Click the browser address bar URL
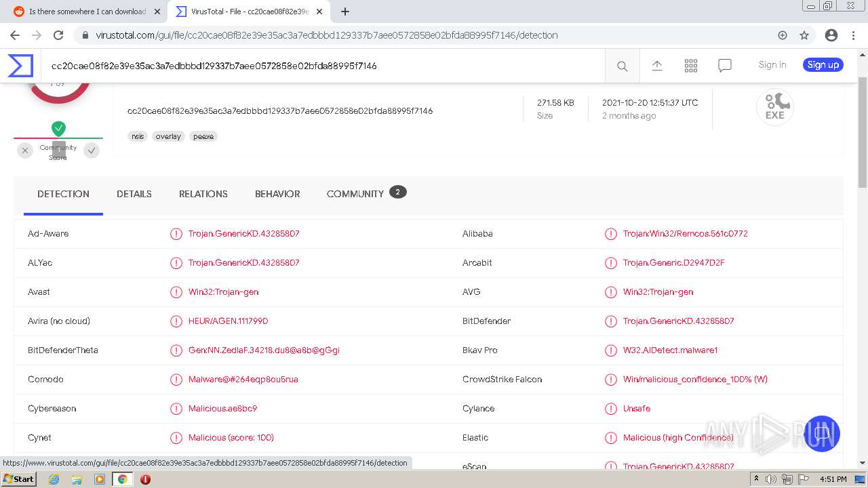868x488 pixels. tap(327, 35)
